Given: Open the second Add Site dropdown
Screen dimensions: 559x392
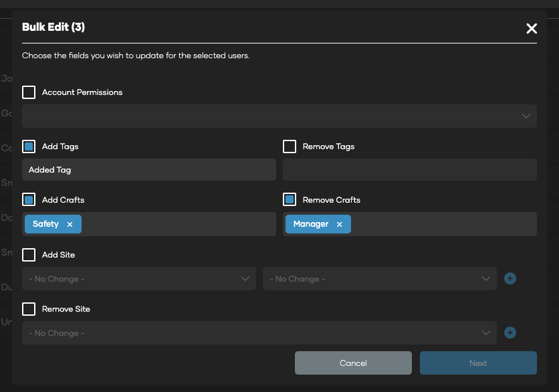Looking at the screenshot, I should (380, 278).
